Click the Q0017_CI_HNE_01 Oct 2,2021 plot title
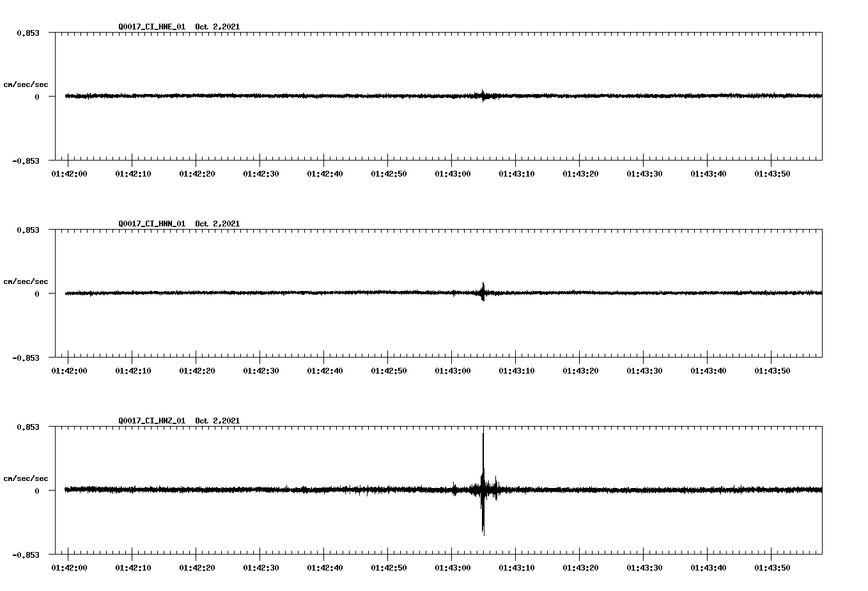This screenshot has height=591, width=868. point(179,27)
